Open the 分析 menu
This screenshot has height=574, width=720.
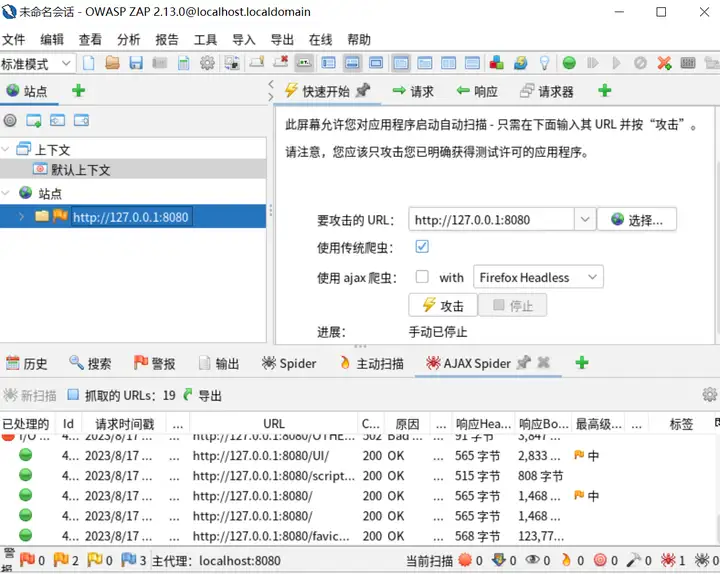(x=128, y=39)
